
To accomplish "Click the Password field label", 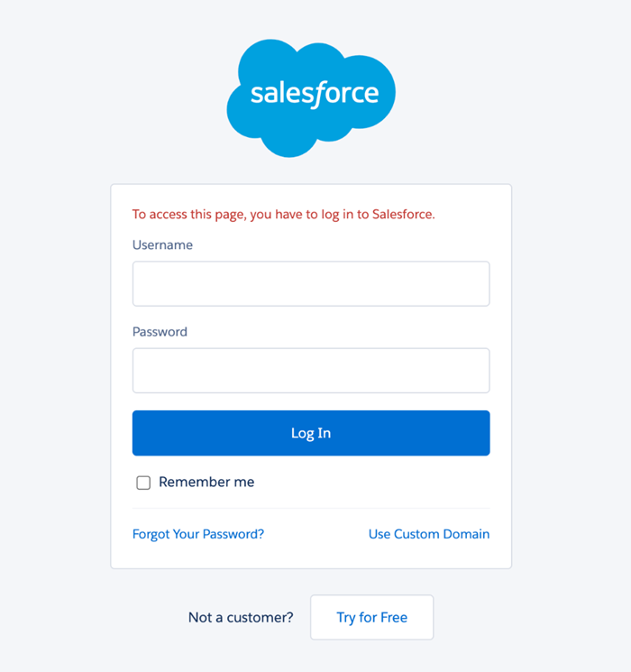I will point(160,332).
